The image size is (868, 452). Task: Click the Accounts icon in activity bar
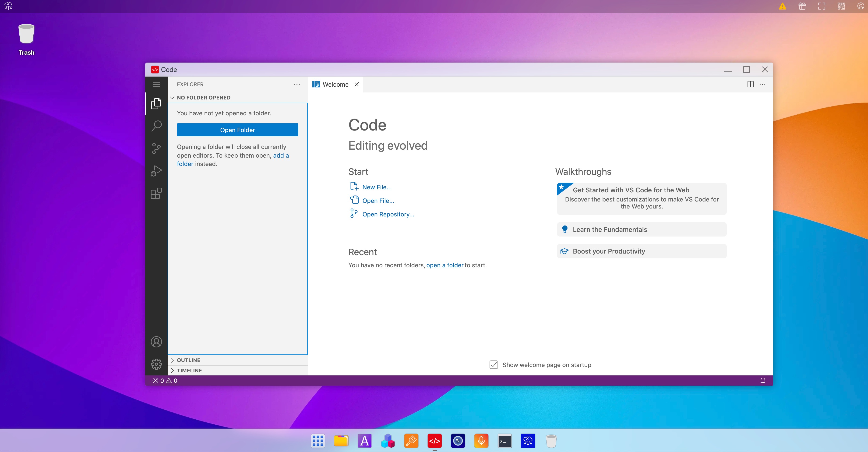click(156, 342)
